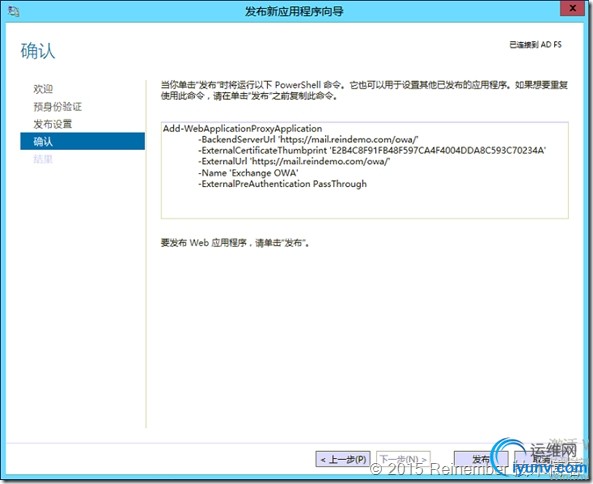Click the 上一步(P) back button
Viewport: 593px width, 484px height.
[343, 459]
